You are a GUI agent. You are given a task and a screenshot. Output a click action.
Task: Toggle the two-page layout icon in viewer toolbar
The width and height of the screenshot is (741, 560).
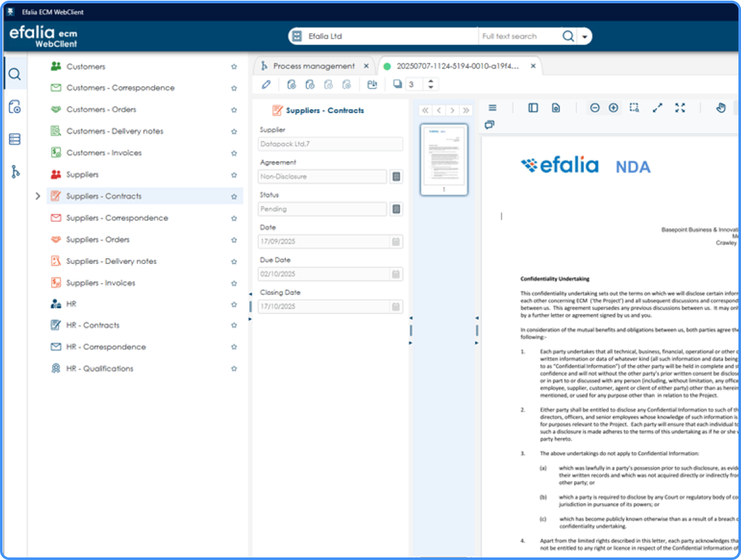click(x=532, y=108)
